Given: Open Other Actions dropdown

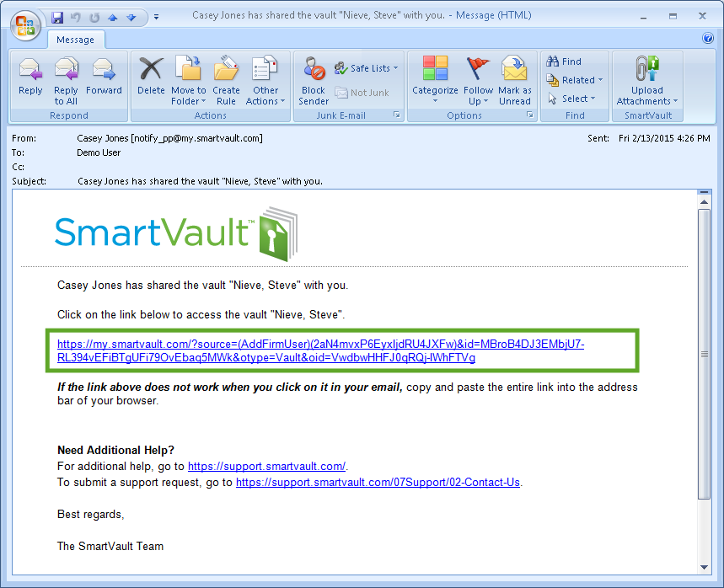Looking at the screenshot, I should 265,81.
